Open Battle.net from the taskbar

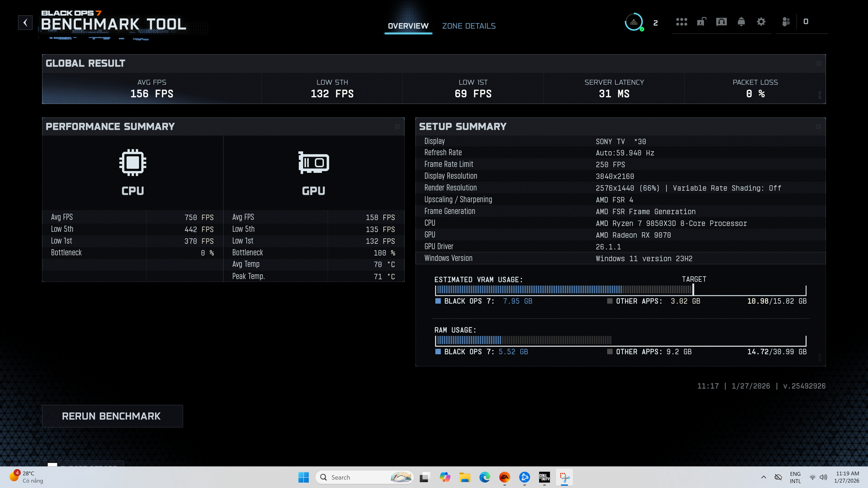pyautogui.click(x=524, y=477)
